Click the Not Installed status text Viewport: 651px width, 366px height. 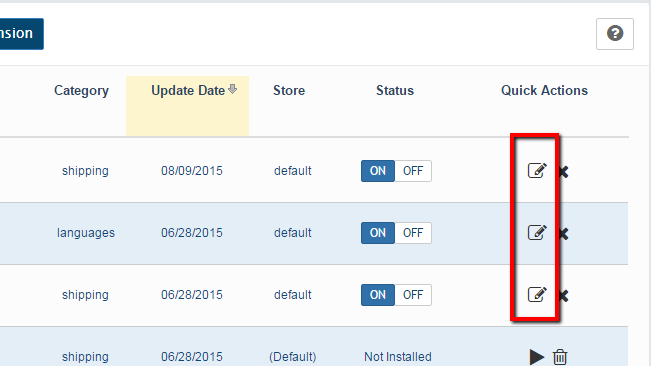point(398,357)
